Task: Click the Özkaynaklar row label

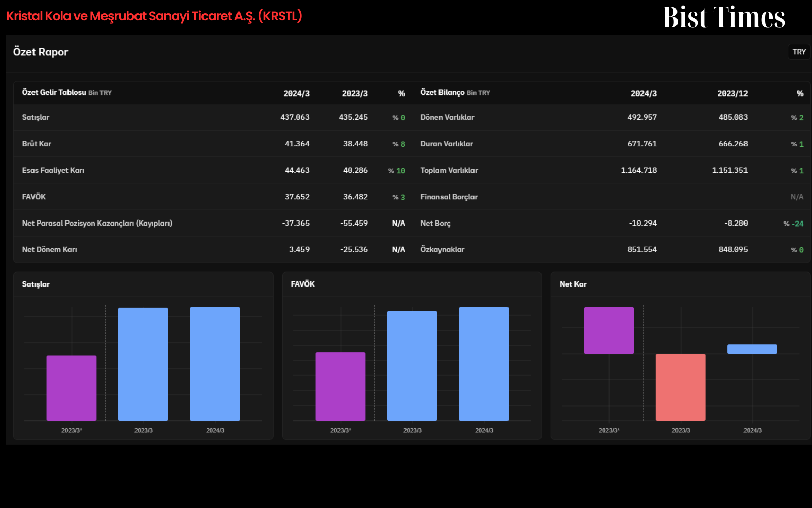Action: 442,249
